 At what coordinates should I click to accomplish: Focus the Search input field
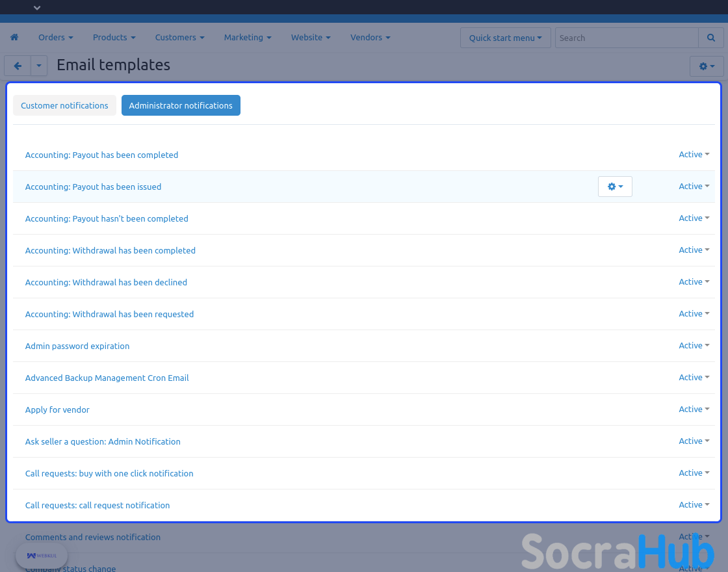627,38
